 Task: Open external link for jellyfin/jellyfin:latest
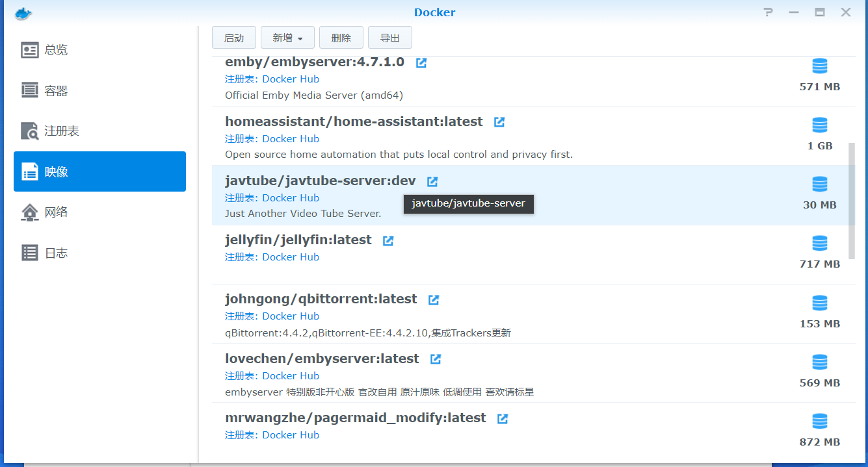tap(388, 241)
